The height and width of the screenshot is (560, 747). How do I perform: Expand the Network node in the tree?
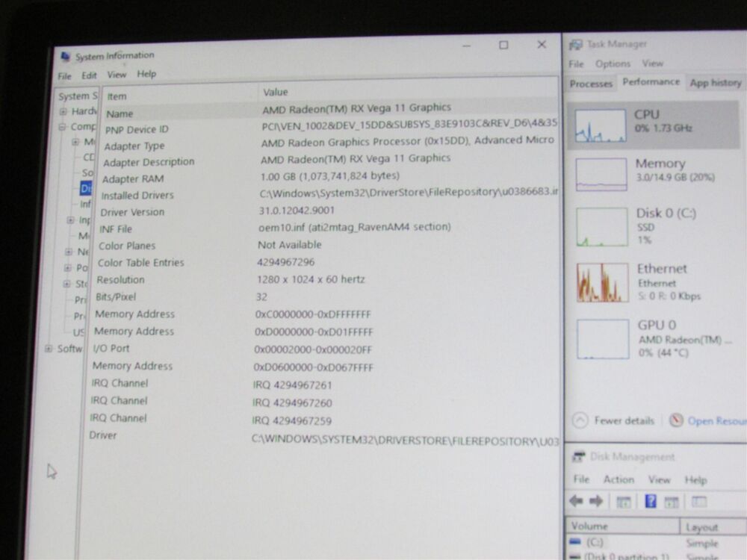click(x=69, y=252)
